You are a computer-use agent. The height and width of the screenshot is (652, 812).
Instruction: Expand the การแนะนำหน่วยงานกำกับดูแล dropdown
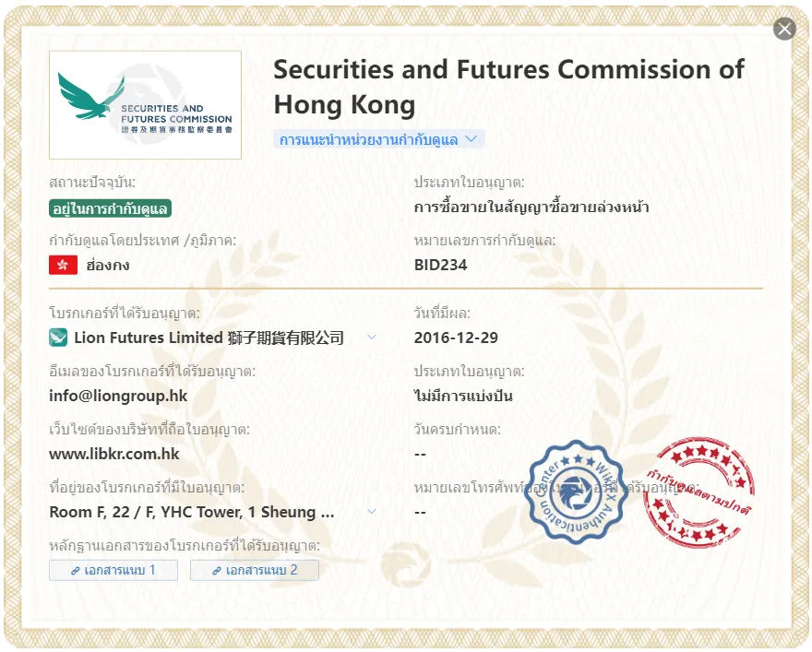(x=378, y=139)
